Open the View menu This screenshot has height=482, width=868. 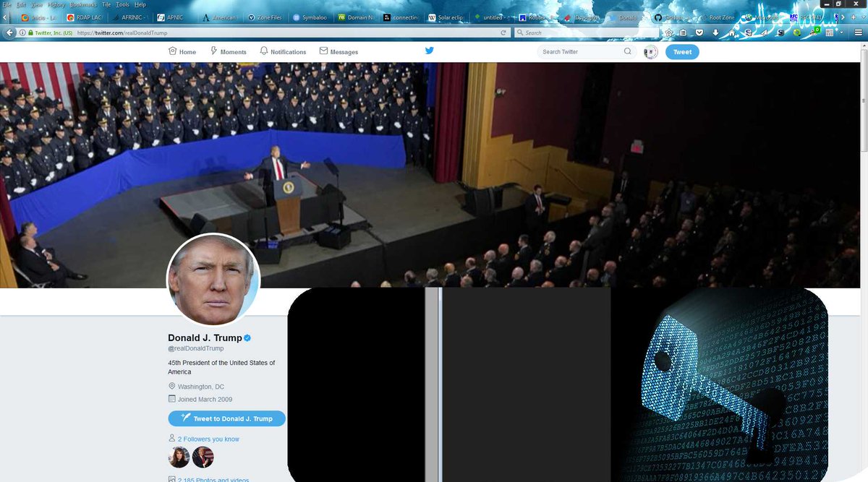(38, 4)
